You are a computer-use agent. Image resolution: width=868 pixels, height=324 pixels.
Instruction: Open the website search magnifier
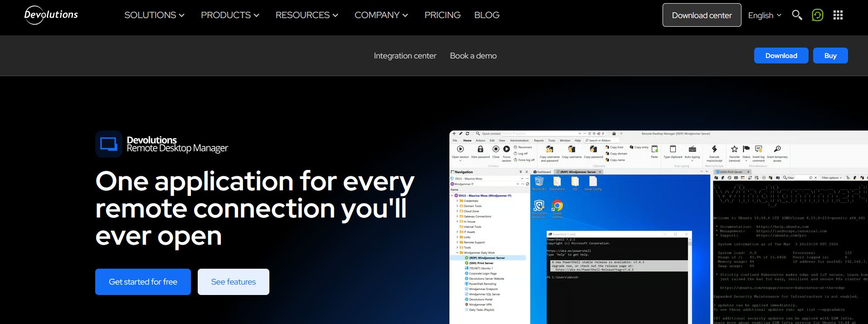[x=797, y=15]
